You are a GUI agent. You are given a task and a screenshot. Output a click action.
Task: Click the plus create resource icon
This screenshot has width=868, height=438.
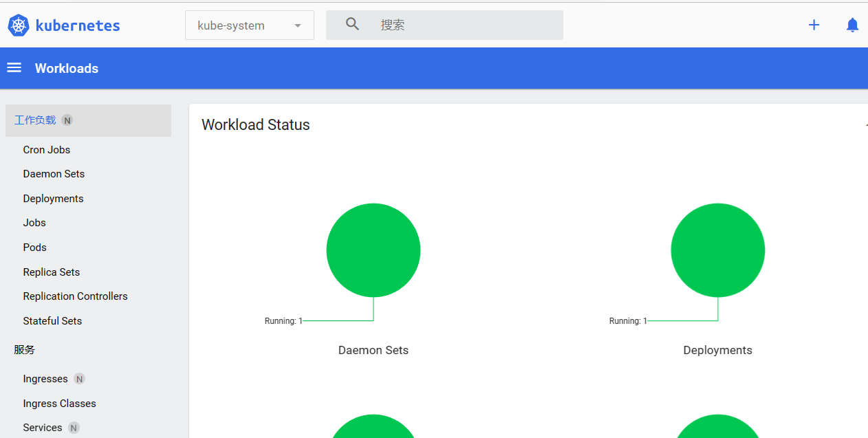coord(814,25)
